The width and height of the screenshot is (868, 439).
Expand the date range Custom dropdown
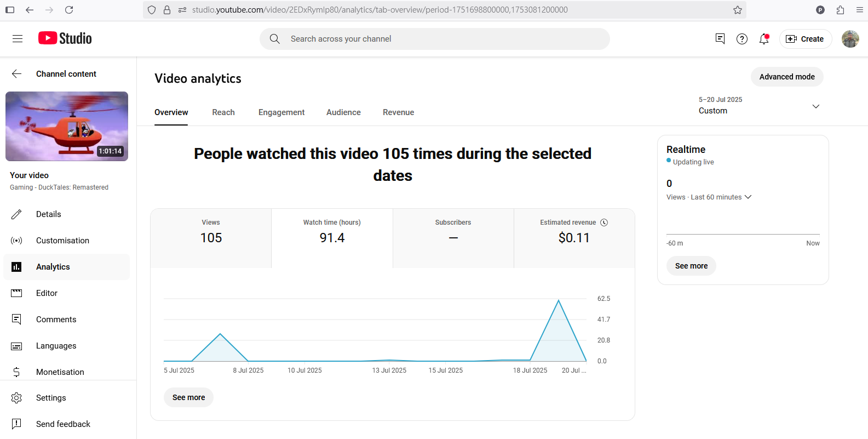(x=759, y=106)
